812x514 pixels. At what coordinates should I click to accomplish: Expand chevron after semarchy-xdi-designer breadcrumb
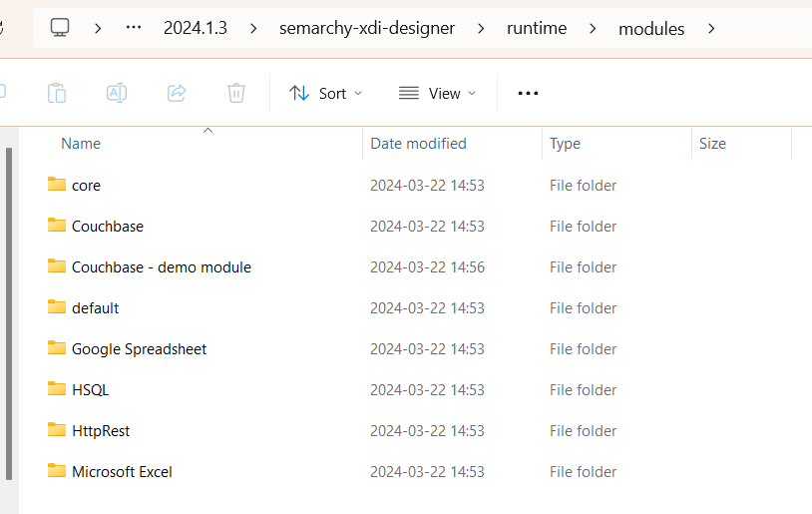coord(481,28)
